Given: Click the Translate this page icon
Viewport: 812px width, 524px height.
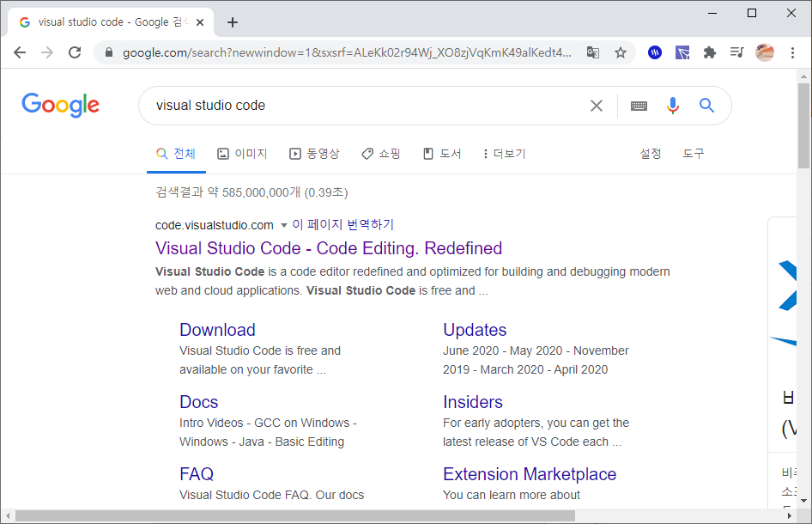Looking at the screenshot, I should 593,52.
